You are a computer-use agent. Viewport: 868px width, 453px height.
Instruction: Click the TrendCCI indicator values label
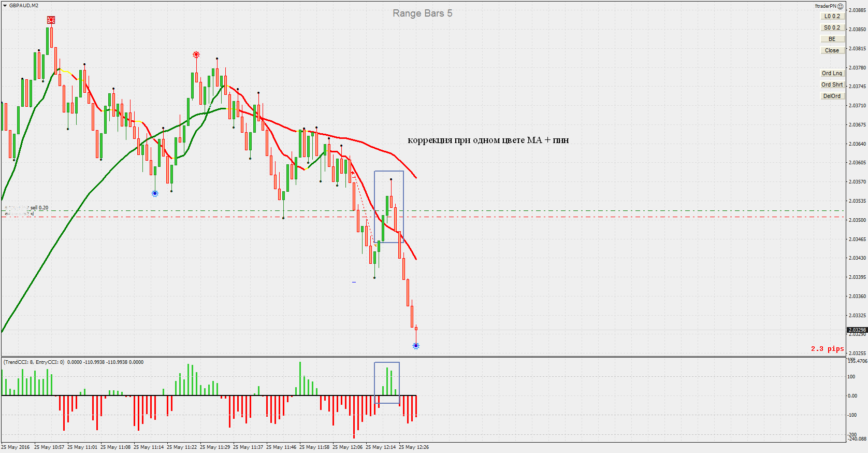tap(74, 362)
